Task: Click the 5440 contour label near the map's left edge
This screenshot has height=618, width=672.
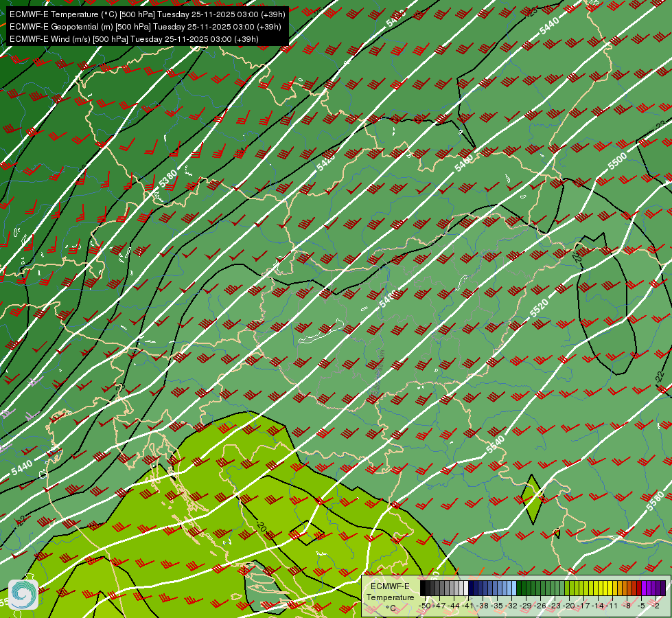Action: [x=22, y=468]
